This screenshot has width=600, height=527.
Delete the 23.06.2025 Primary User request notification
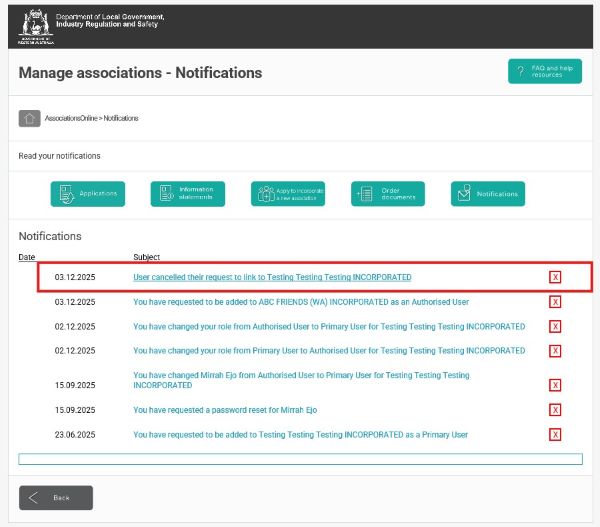[555, 434]
